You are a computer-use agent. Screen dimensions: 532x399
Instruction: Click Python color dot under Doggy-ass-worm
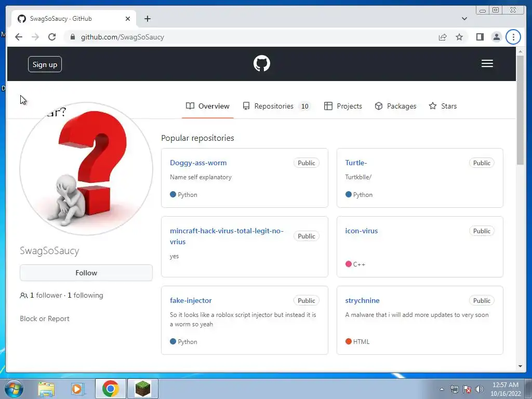tap(172, 194)
